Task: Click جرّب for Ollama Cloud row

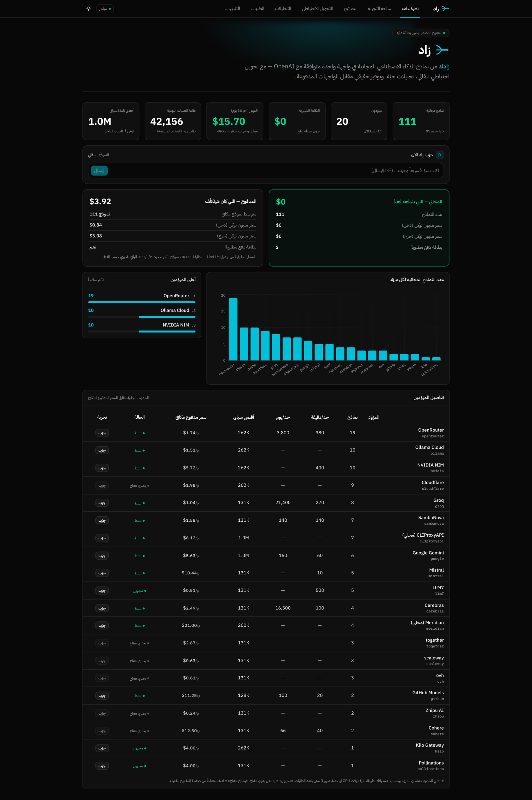Action: (102, 450)
